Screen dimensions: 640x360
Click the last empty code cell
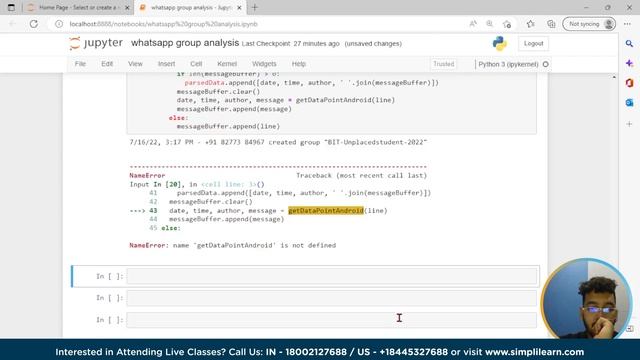(x=331, y=320)
